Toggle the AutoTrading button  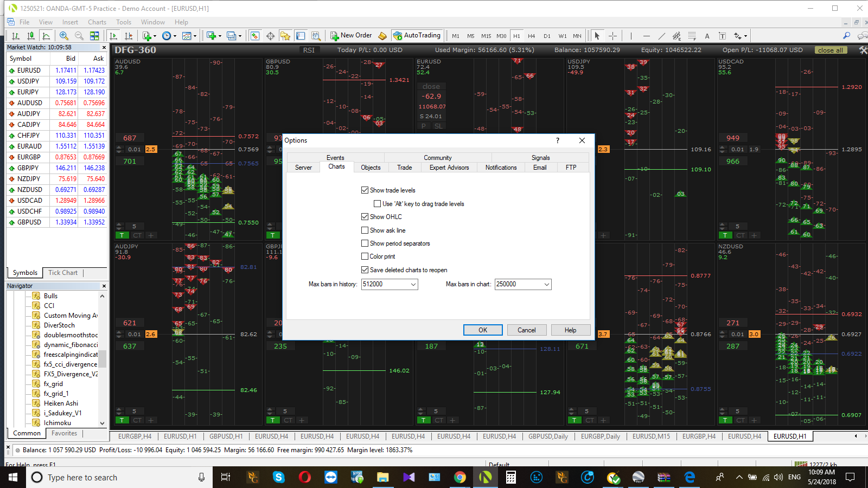[417, 36]
